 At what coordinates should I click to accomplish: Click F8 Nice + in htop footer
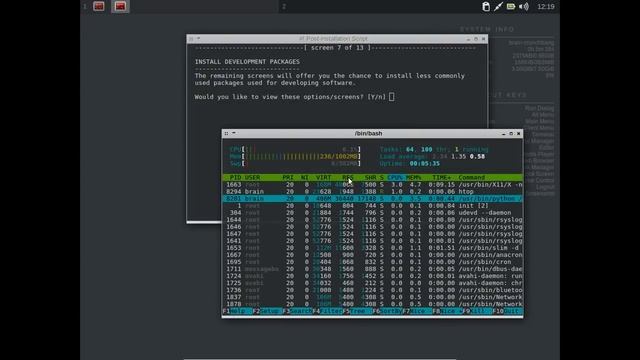[447, 311]
